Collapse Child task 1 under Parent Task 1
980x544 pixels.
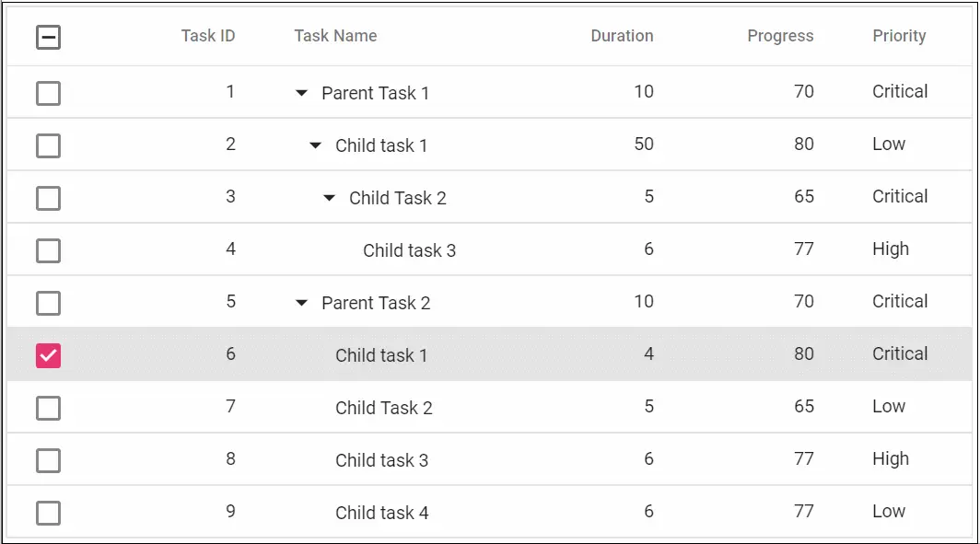tap(314, 145)
